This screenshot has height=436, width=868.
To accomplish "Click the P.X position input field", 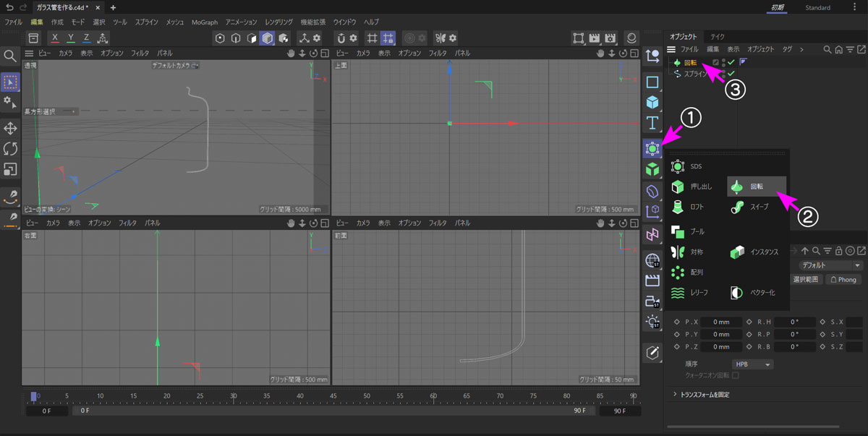I will click(x=720, y=322).
